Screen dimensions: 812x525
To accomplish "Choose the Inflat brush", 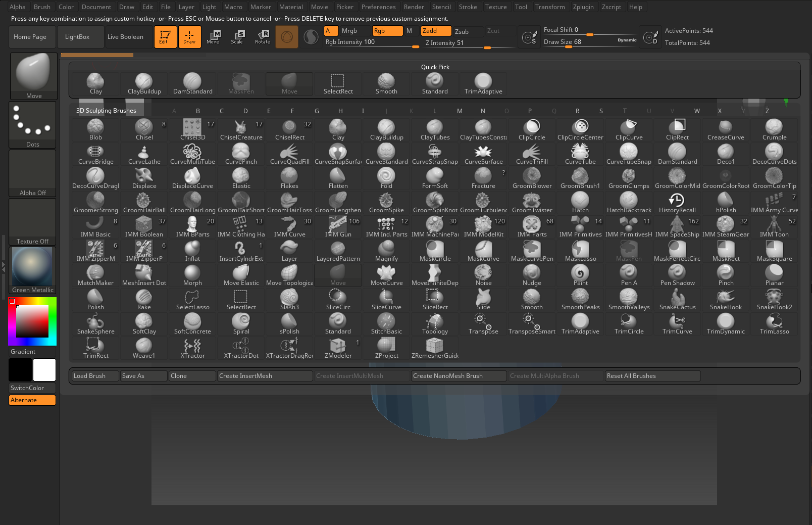I will [192, 251].
